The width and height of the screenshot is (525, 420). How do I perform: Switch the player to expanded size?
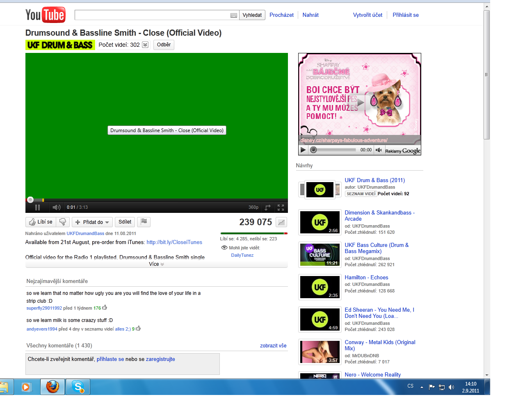(268, 208)
